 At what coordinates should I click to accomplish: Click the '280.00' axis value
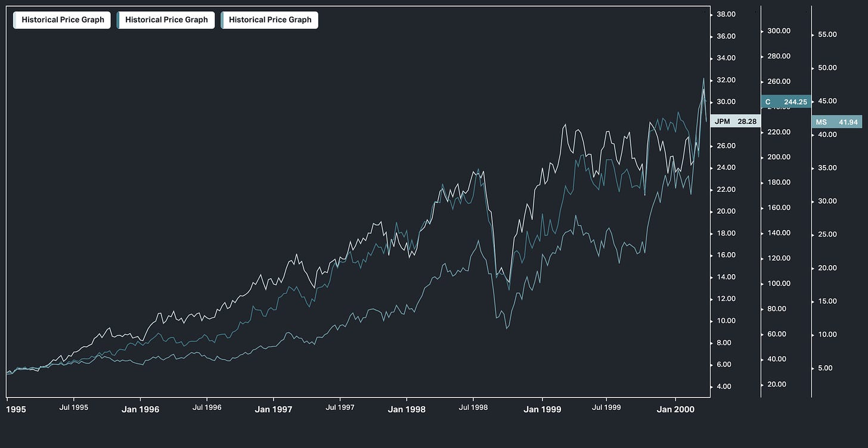779,57
